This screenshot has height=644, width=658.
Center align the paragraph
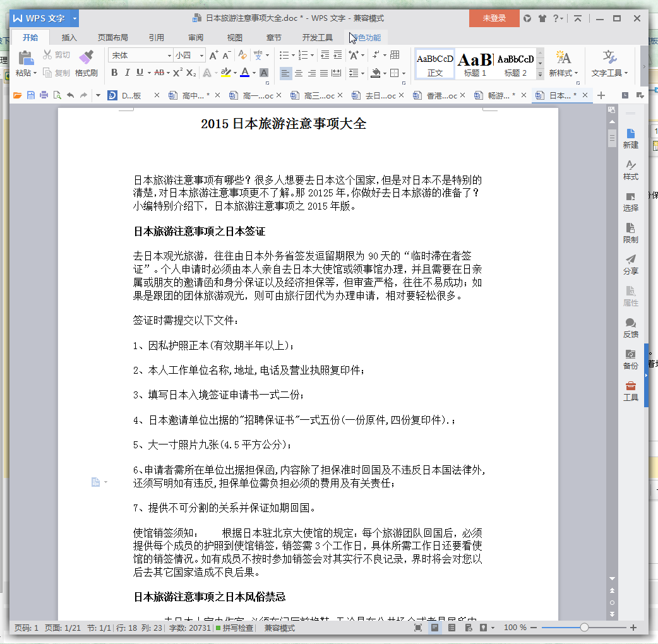pos(298,73)
